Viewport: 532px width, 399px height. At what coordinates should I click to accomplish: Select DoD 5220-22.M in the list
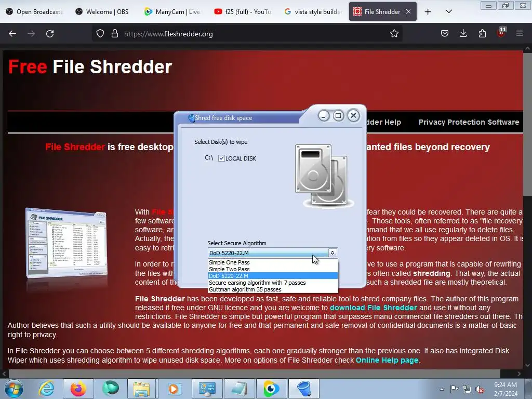(273, 276)
